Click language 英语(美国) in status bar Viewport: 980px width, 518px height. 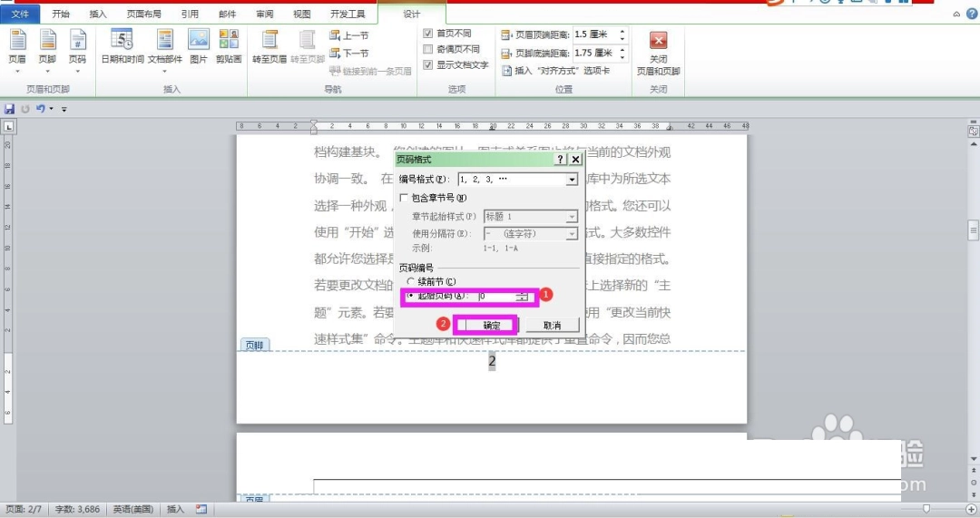[133, 509]
